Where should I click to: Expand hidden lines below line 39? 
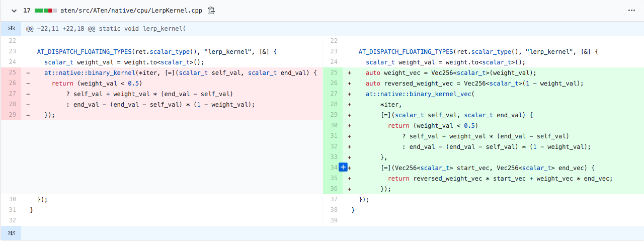tap(11, 233)
